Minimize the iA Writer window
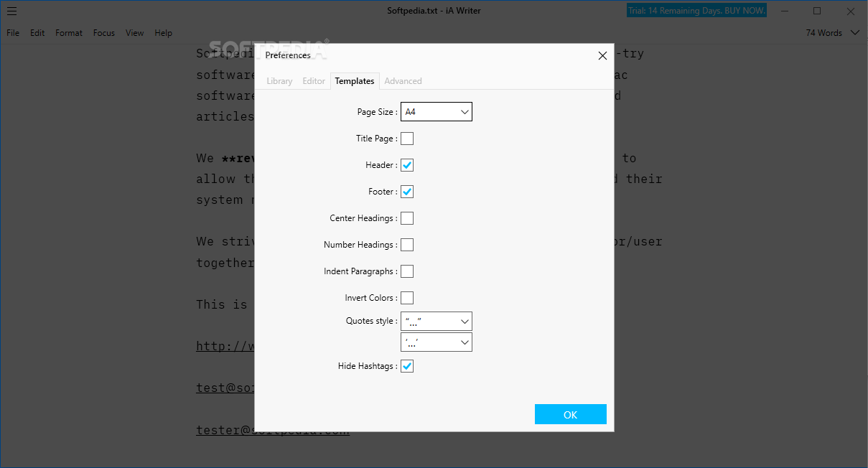This screenshot has height=468, width=868. (784, 11)
